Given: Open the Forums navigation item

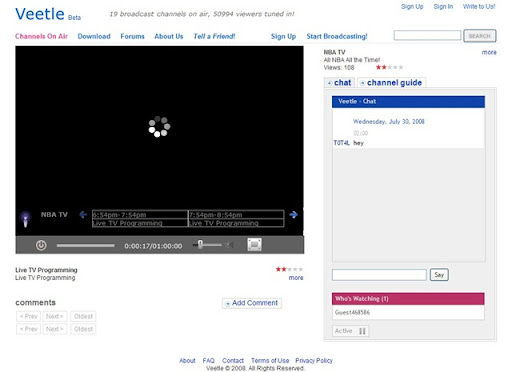Looking at the screenshot, I should (x=132, y=36).
